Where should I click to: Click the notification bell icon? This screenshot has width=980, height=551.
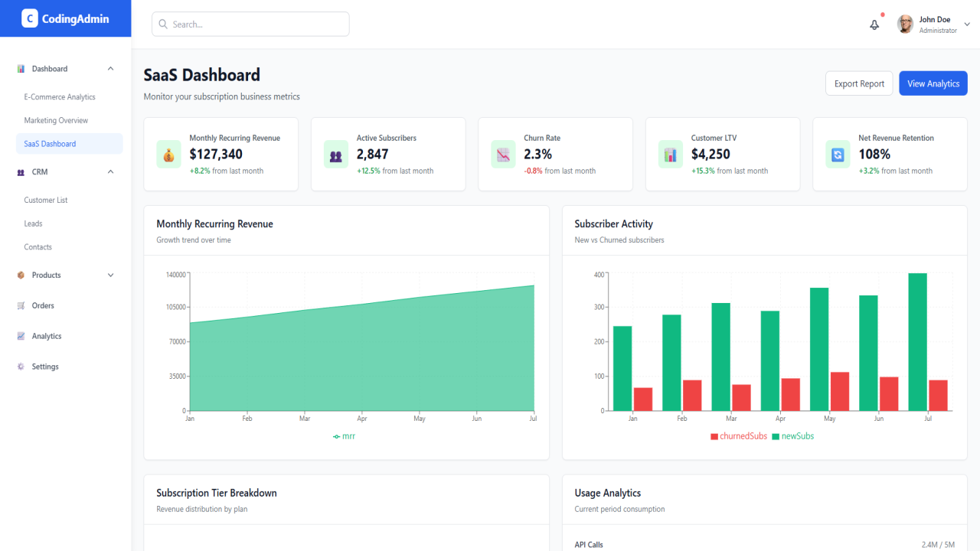coord(874,24)
